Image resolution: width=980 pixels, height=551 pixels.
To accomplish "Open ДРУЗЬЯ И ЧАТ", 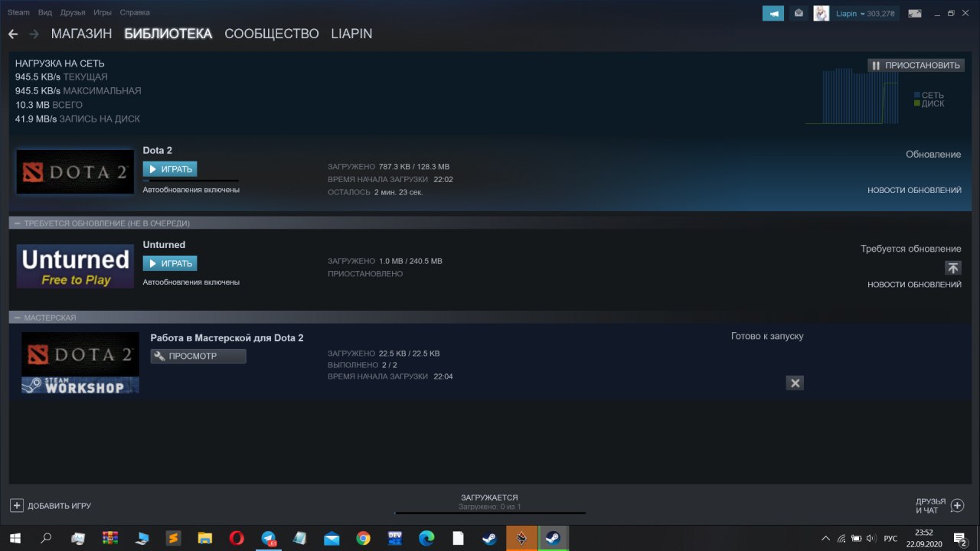I will point(940,506).
